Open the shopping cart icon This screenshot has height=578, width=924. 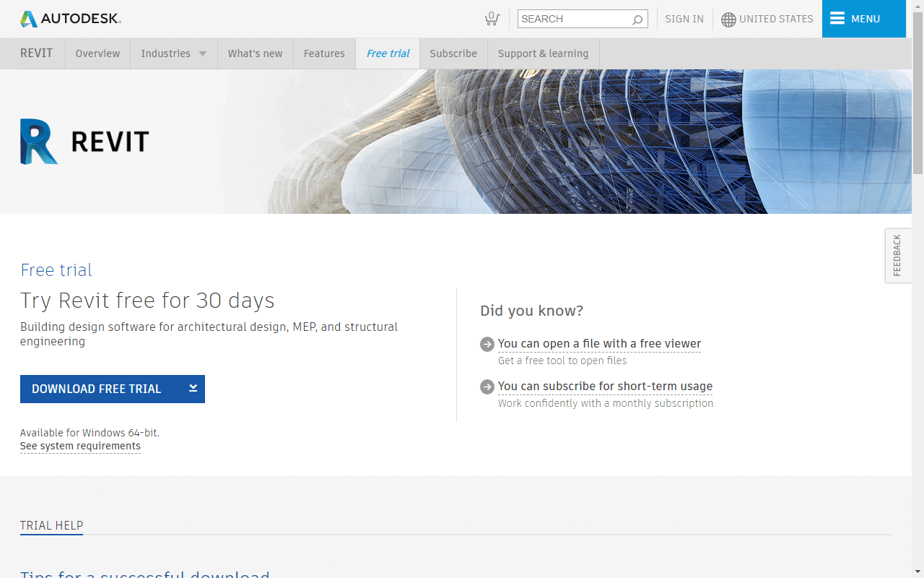492,19
